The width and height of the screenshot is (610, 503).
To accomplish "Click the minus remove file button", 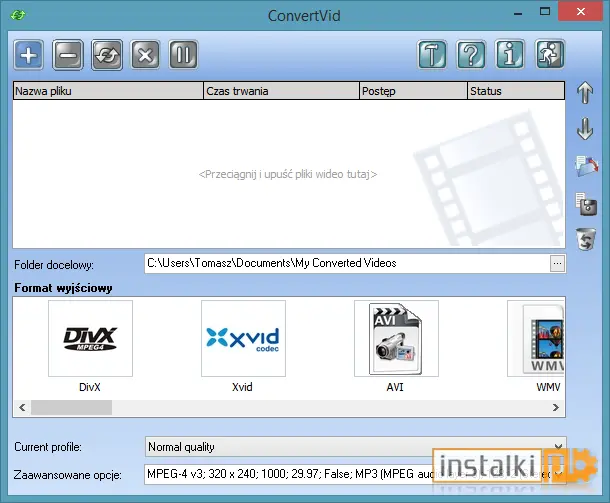I will [68, 55].
